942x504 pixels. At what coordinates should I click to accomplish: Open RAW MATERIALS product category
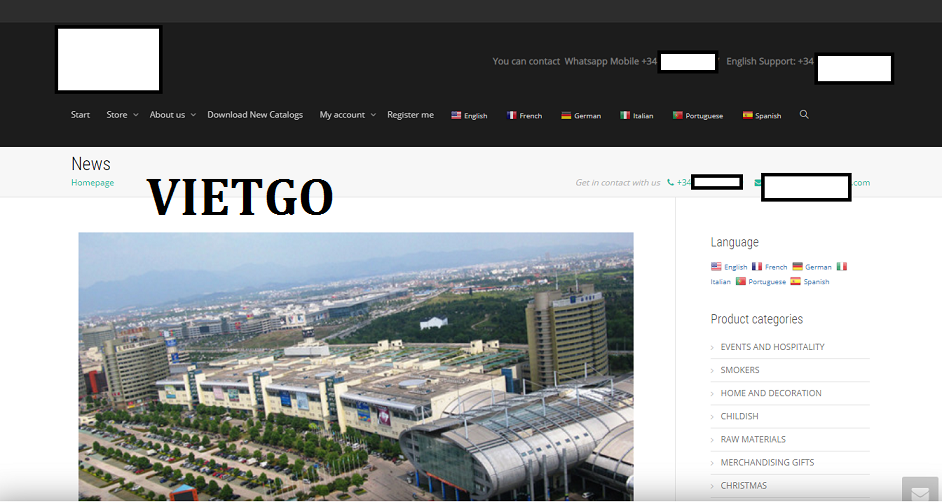pos(753,439)
